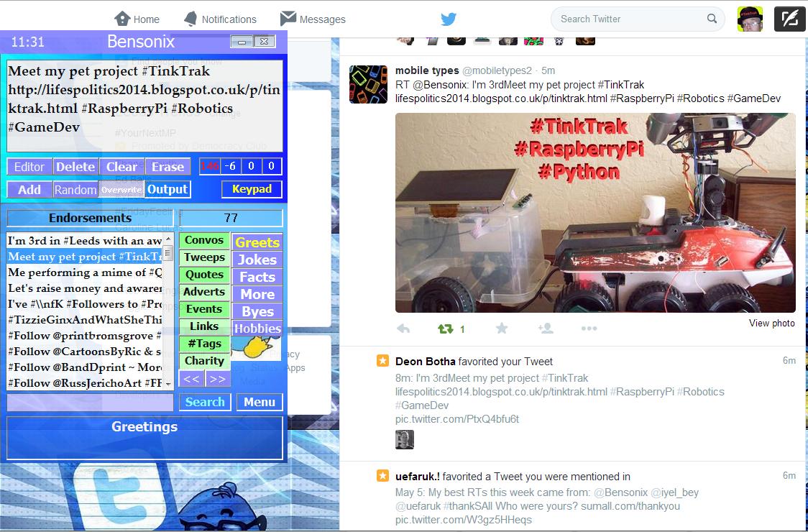This screenshot has height=532, width=808.
Task: Select the Greets category
Action: [257, 242]
